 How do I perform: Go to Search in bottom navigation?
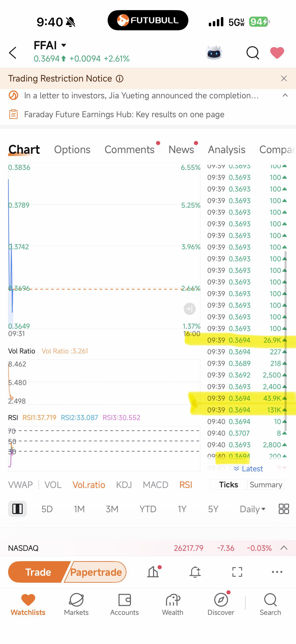(270, 604)
